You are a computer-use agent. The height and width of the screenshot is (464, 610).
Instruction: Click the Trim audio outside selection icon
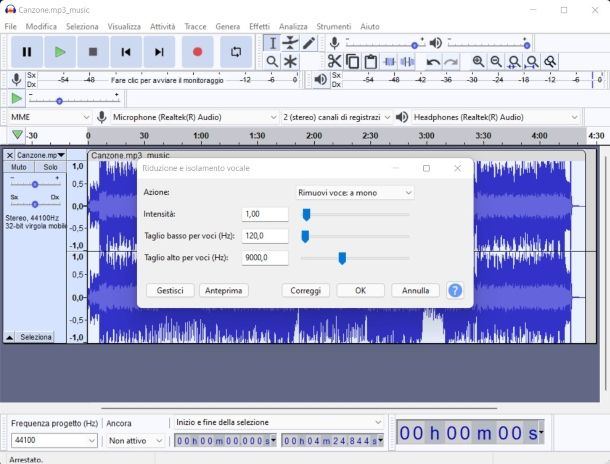(389, 61)
